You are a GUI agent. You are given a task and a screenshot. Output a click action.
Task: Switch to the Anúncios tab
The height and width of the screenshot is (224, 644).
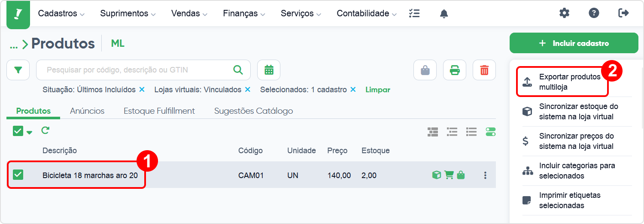87,111
